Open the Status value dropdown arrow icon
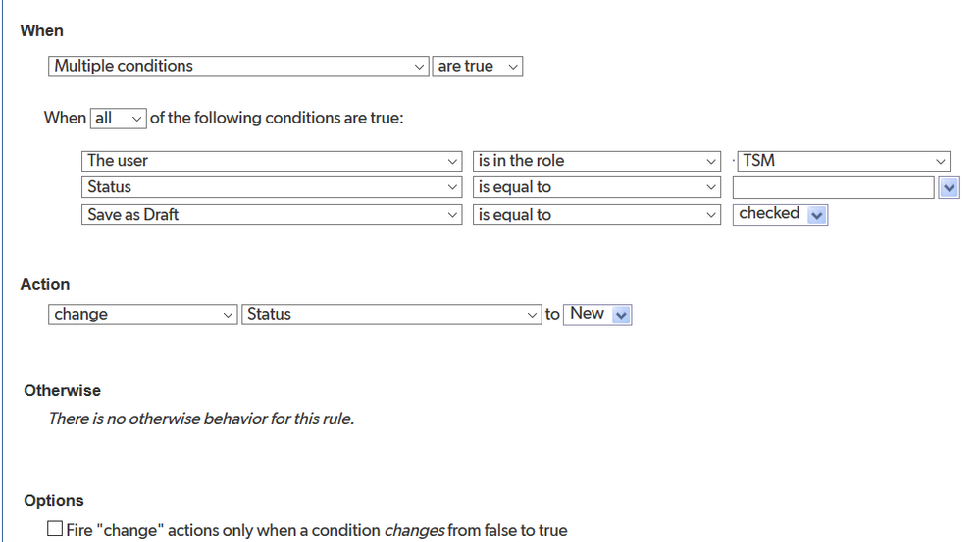 pos(949,187)
